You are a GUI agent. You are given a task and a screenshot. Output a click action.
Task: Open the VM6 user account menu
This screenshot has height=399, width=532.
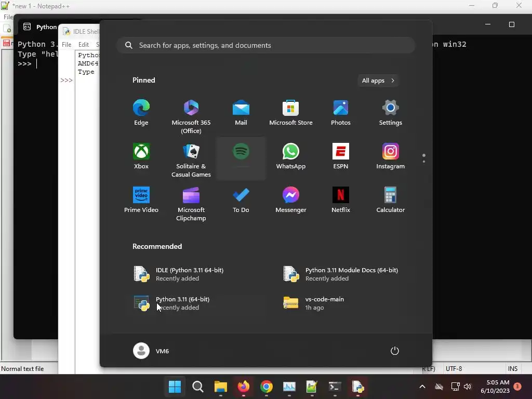pos(151,351)
